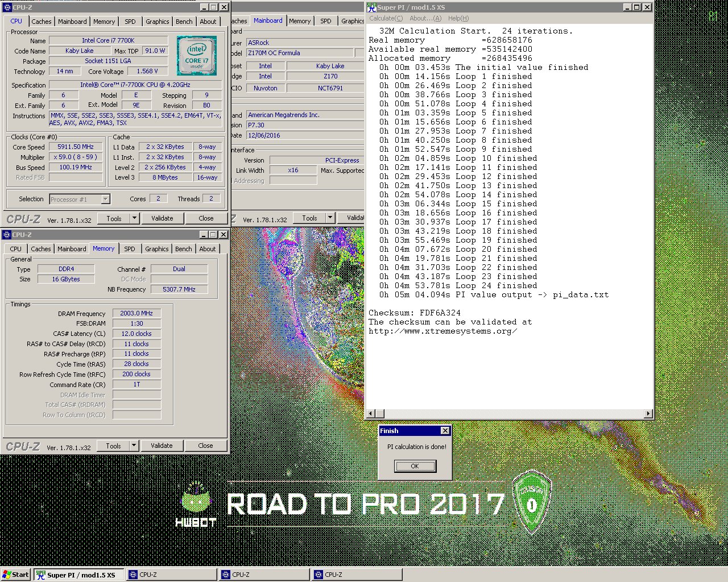Click Super PI horizontal scrollbar left arrow
Screen dimensions: 728x582
pos(371,414)
